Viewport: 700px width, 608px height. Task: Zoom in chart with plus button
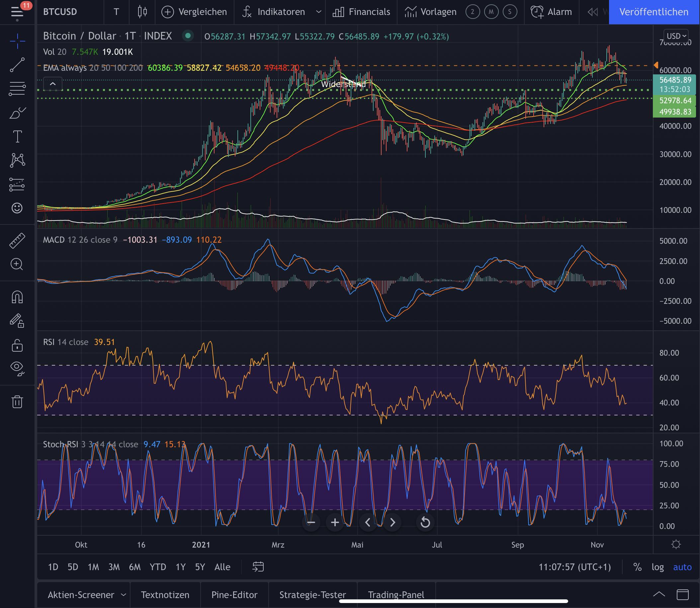coord(335,523)
